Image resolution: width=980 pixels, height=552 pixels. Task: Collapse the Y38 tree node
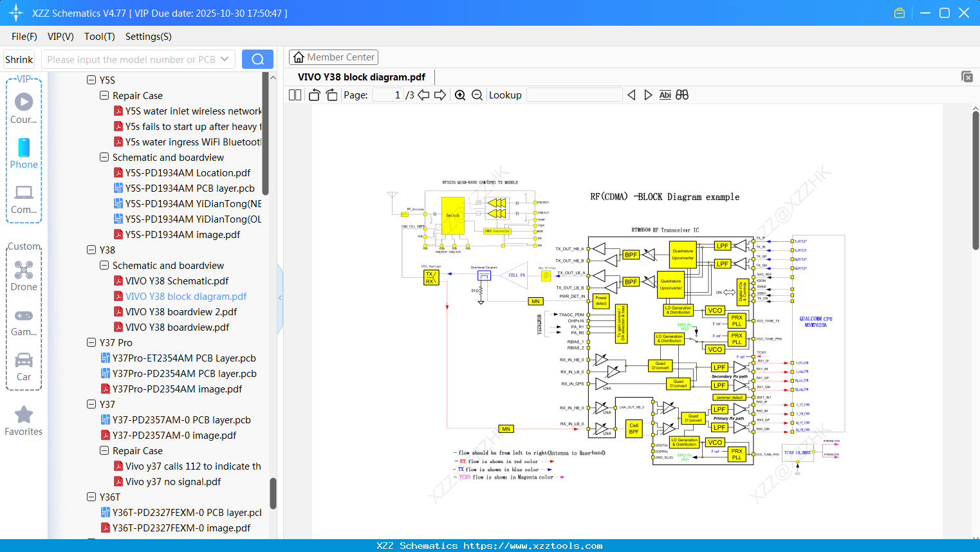[91, 250]
